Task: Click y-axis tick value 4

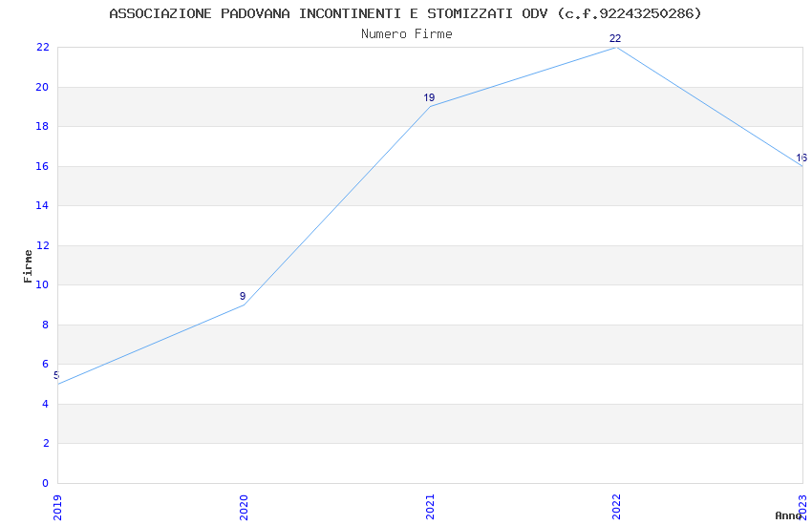Action: 46,404
